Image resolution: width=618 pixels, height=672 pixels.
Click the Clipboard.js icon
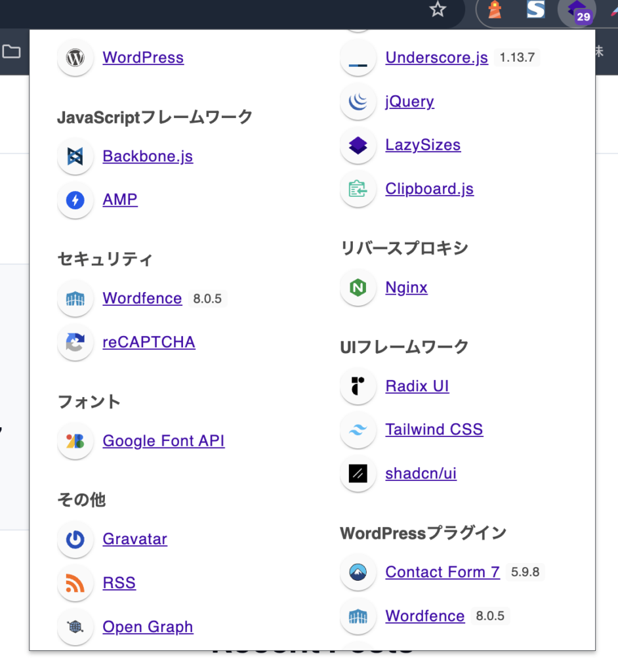pyautogui.click(x=358, y=189)
